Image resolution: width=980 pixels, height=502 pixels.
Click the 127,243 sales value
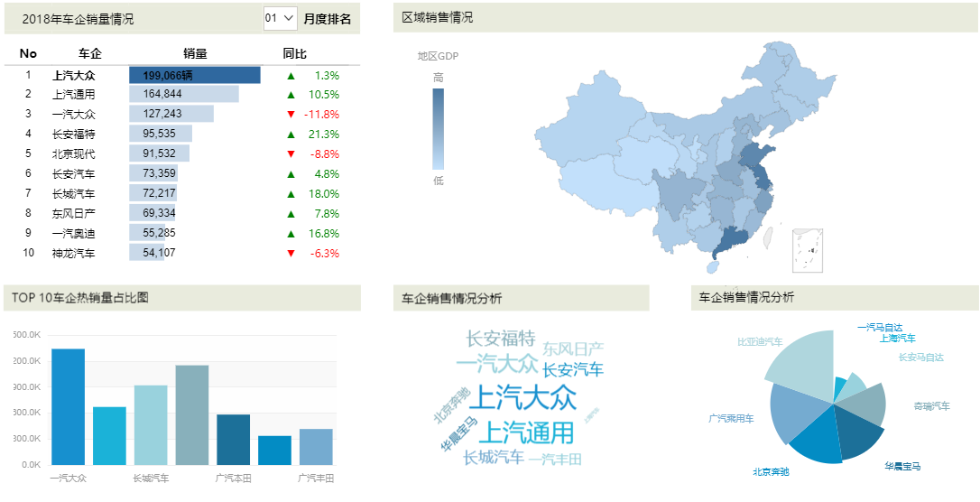coord(162,115)
